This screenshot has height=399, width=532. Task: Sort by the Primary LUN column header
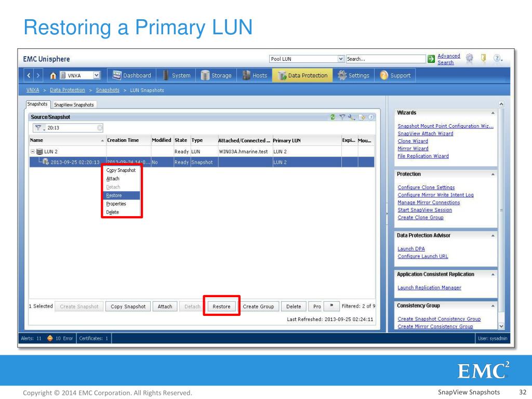[307, 140]
